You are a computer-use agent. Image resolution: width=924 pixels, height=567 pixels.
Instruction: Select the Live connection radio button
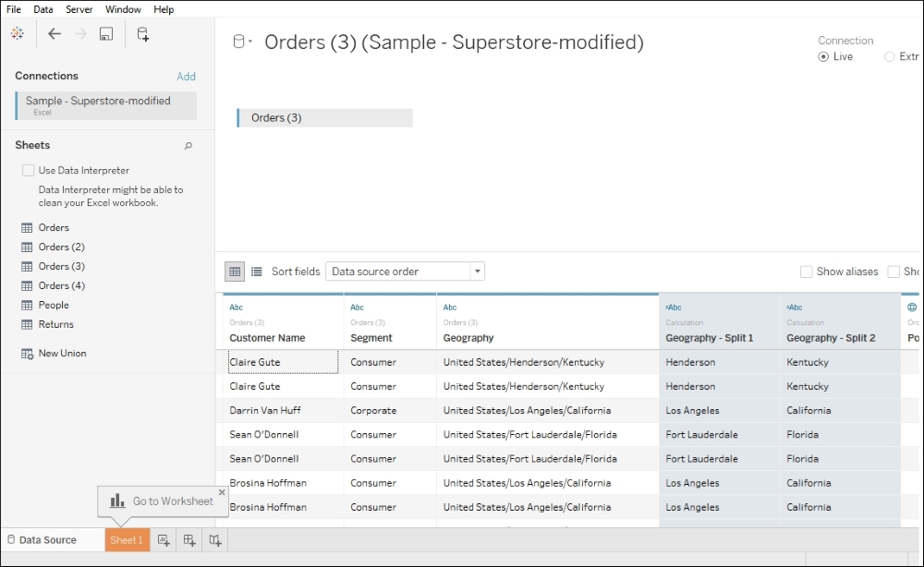pyautogui.click(x=823, y=57)
